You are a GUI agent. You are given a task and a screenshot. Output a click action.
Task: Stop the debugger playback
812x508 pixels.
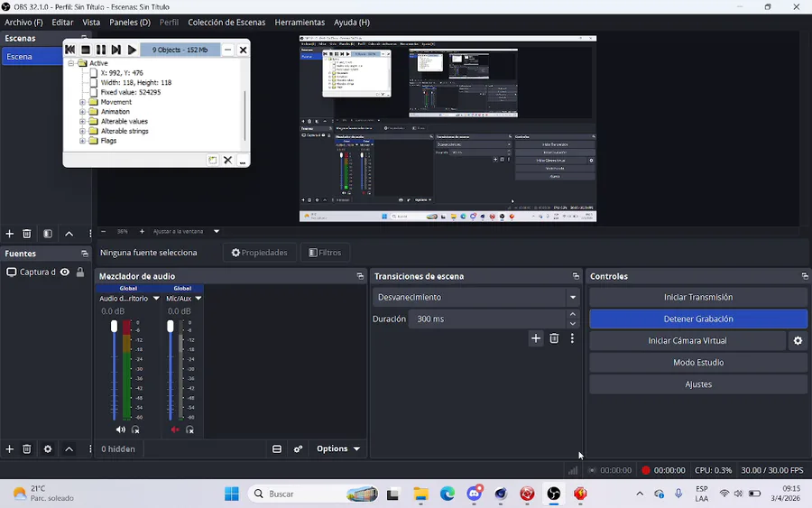[86, 50]
